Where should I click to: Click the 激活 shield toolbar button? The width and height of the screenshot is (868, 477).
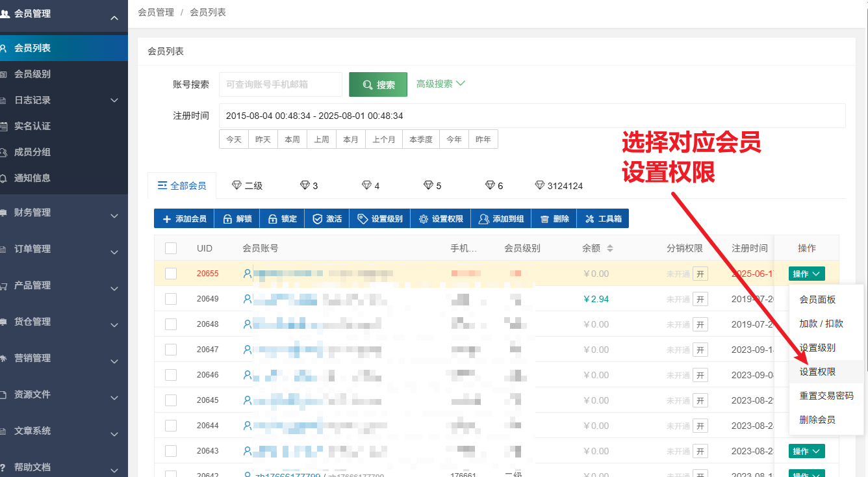point(327,219)
